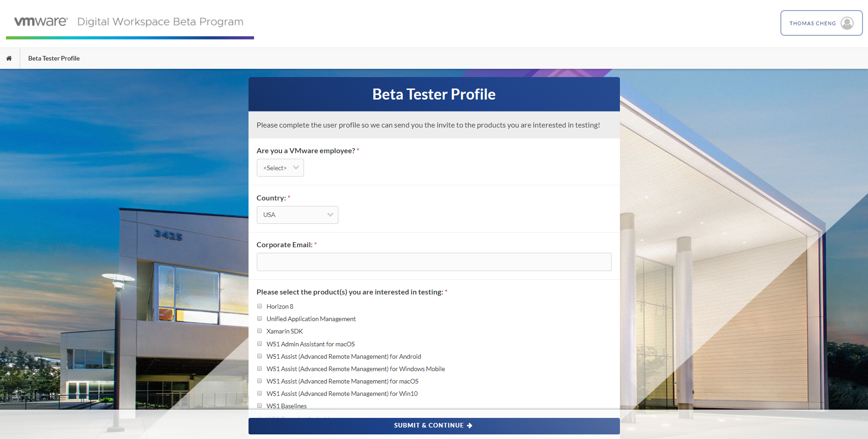Click inside the Corporate Email field

tap(434, 262)
